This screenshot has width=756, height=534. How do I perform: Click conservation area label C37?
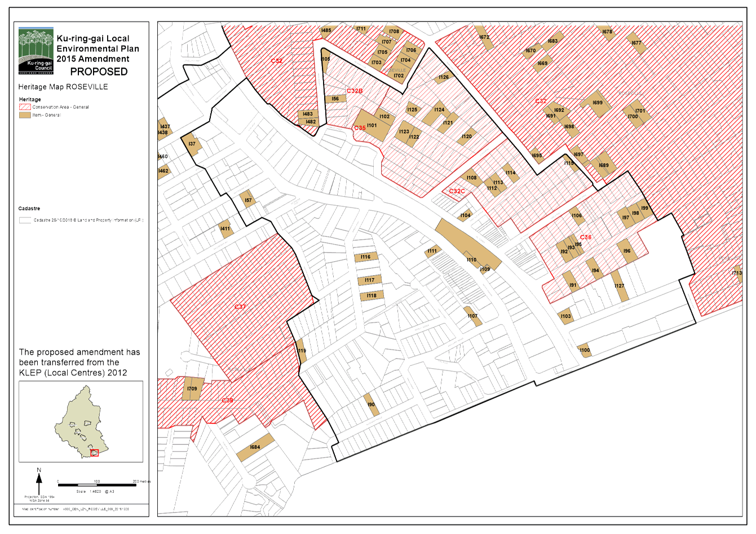(240, 307)
